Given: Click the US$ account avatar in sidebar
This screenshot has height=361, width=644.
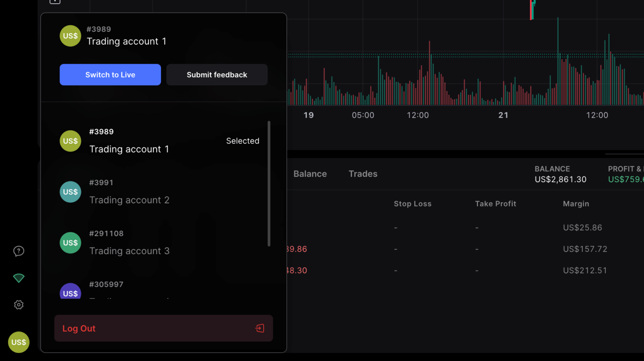Looking at the screenshot, I should (x=18, y=342).
